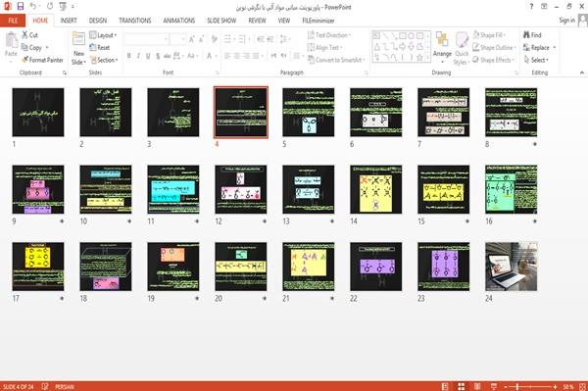
Task: Collapse the ribbon with the arrow
Action: click(x=581, y=73)
